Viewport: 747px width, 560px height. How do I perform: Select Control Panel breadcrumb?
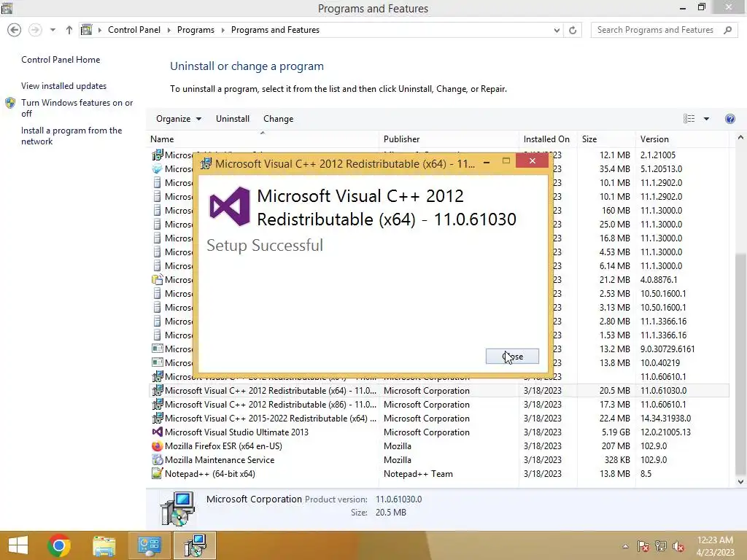tap(134, 29)
